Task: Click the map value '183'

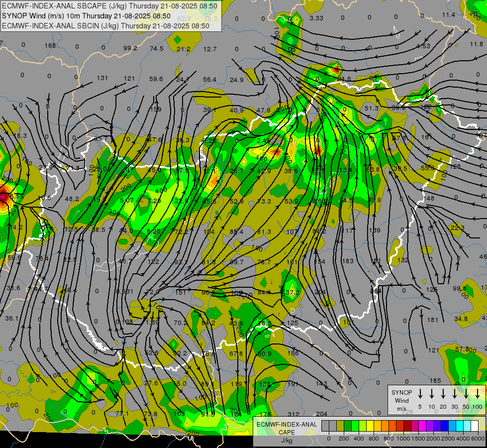Action: (348, 261)
